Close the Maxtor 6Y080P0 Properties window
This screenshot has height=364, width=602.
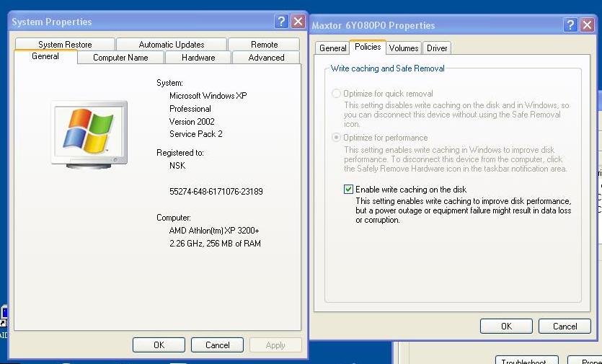tap(588, 25)
